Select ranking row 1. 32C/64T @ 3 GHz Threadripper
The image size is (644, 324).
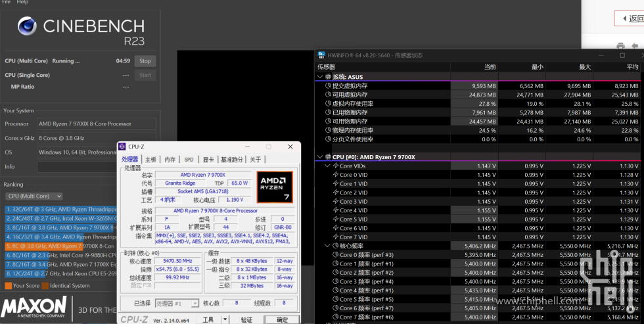click(61, 210)
